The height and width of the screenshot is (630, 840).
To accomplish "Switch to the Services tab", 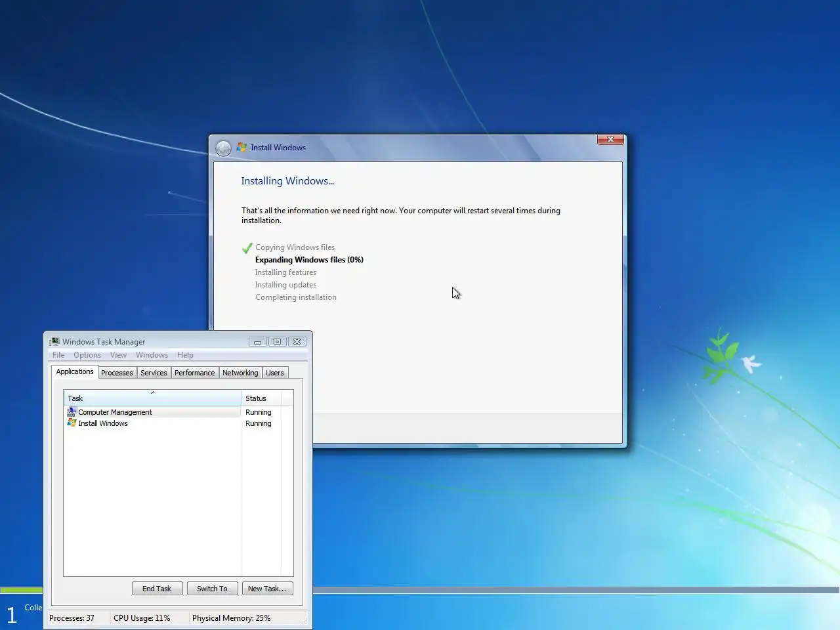I will [154, 373].
